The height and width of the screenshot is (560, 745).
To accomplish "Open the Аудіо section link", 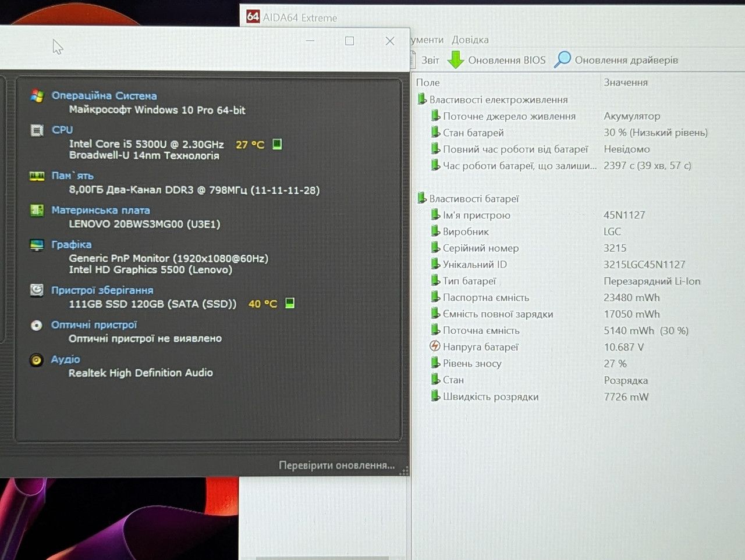I will pos(65,359).
